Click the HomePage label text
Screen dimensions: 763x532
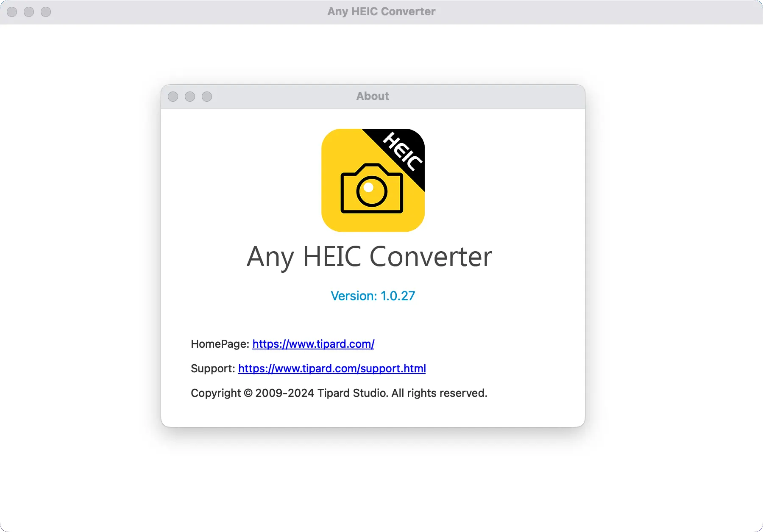click(220, 344)
